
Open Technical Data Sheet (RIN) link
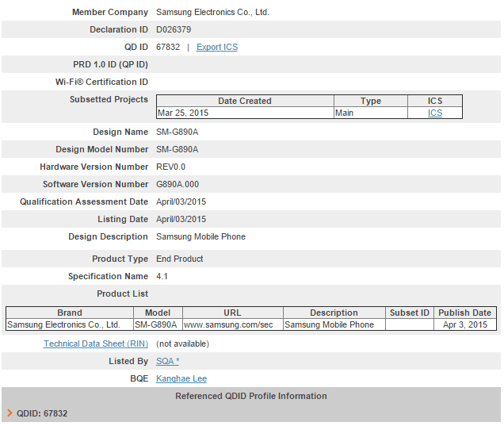[x=96, y=343]
